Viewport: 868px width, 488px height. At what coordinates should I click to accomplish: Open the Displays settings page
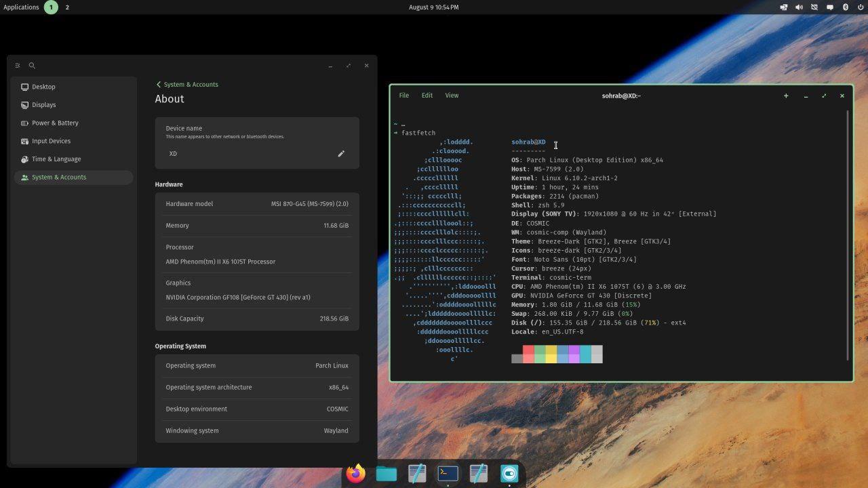[73, 105]
